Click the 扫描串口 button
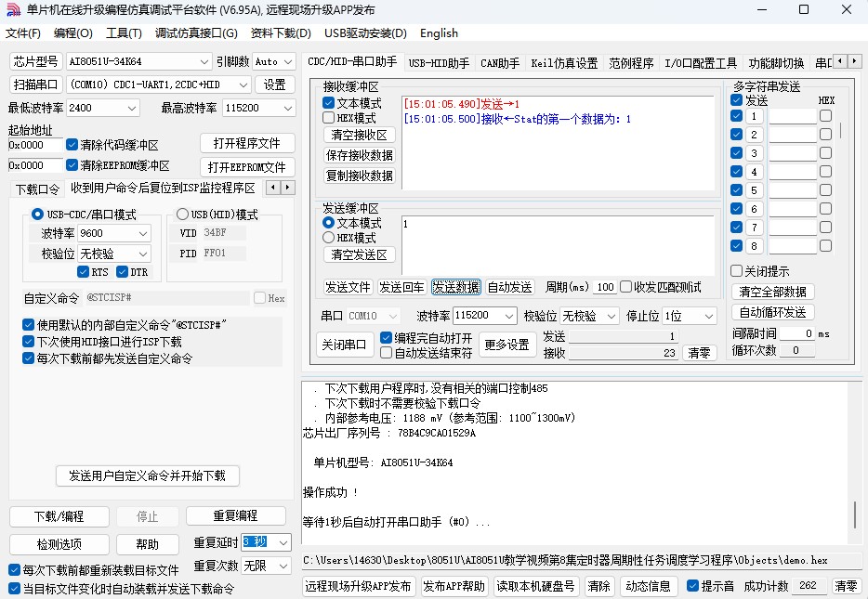Viewport: 868px width, 599px height. click(x=36, y=85)
